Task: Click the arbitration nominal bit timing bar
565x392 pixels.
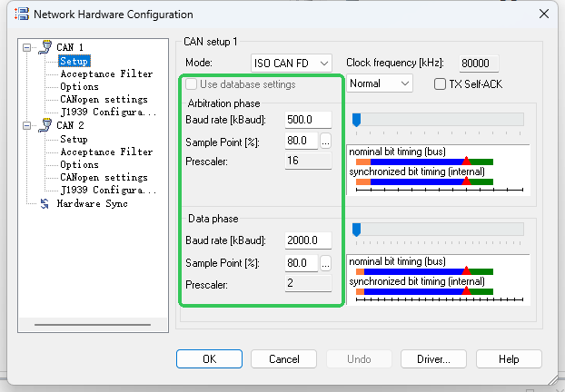Action: click(424, 162)
